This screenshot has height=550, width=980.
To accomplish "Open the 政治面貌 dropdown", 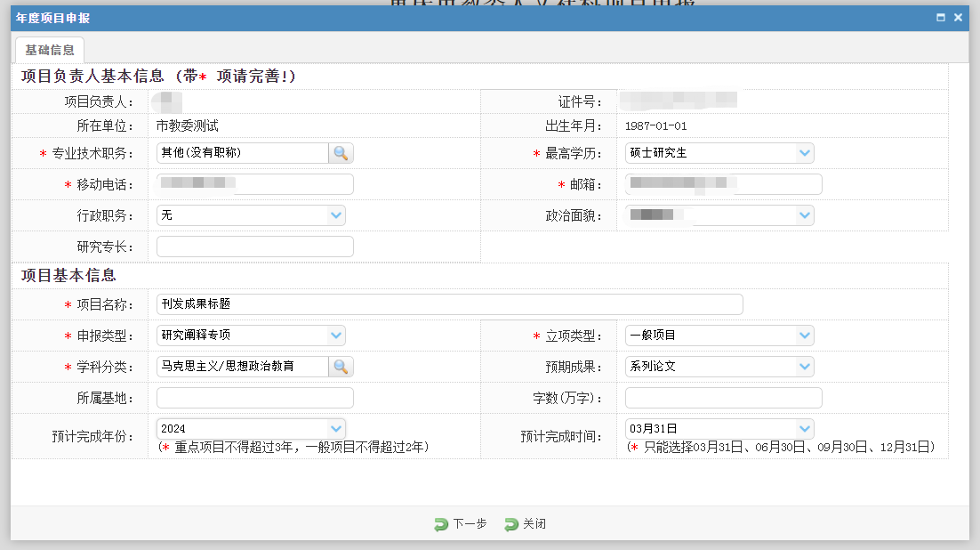I will 805,214.
